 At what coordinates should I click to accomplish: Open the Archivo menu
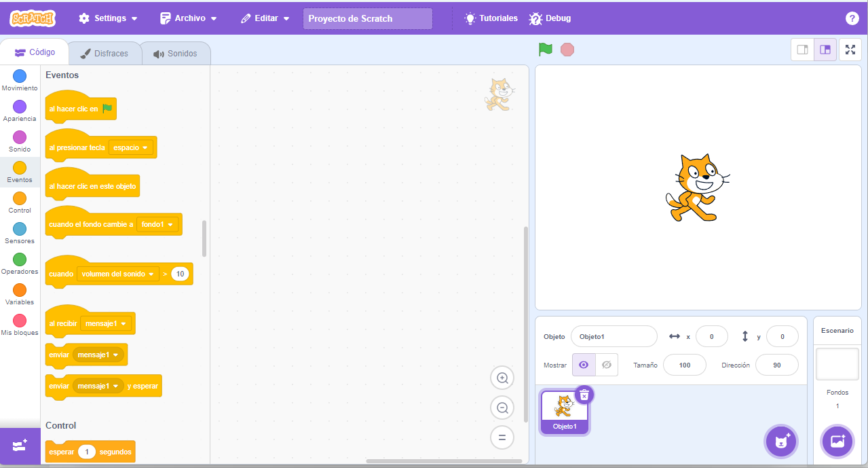point(188,18)
